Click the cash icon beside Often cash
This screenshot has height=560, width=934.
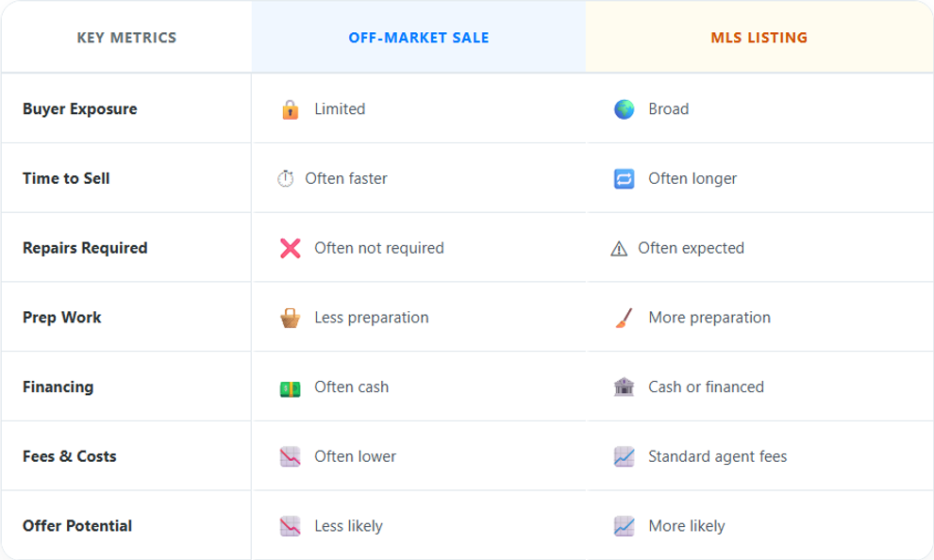pyautogui.click(x=290, y=387)
